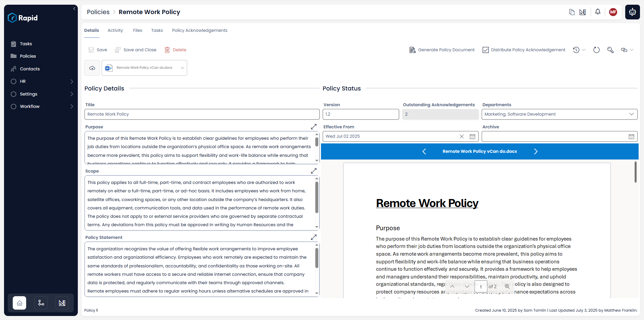This screenshot has width=644, height=320.
Task: Click the document page number box
Action: tap(481, 287)
